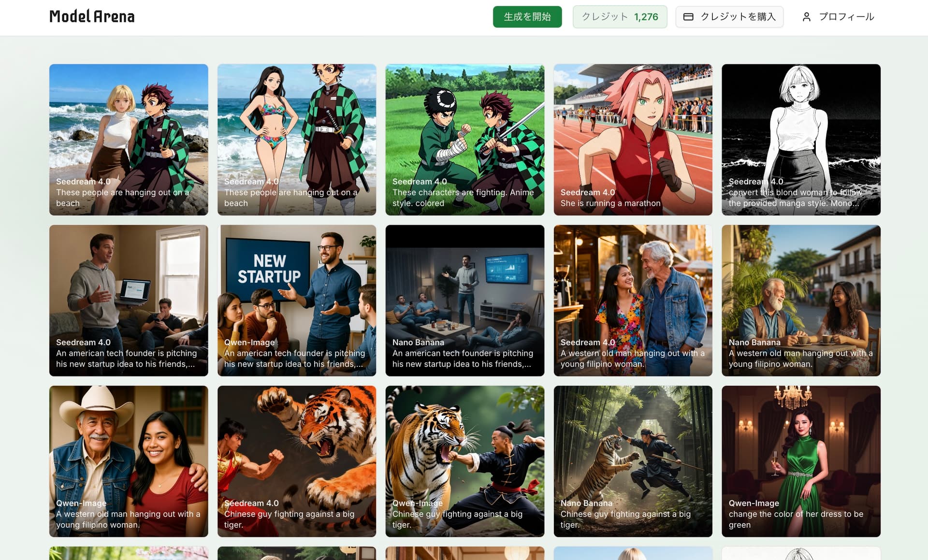Viewport: 928px width, 560px height.
Task: Click the Model Arena logo
Action: 92,16
